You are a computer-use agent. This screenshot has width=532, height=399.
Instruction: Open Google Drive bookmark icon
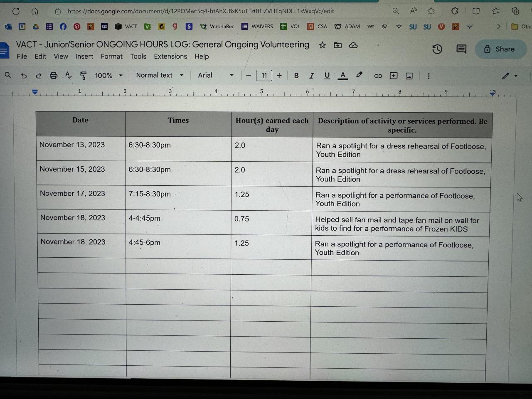tap(36, 27)
